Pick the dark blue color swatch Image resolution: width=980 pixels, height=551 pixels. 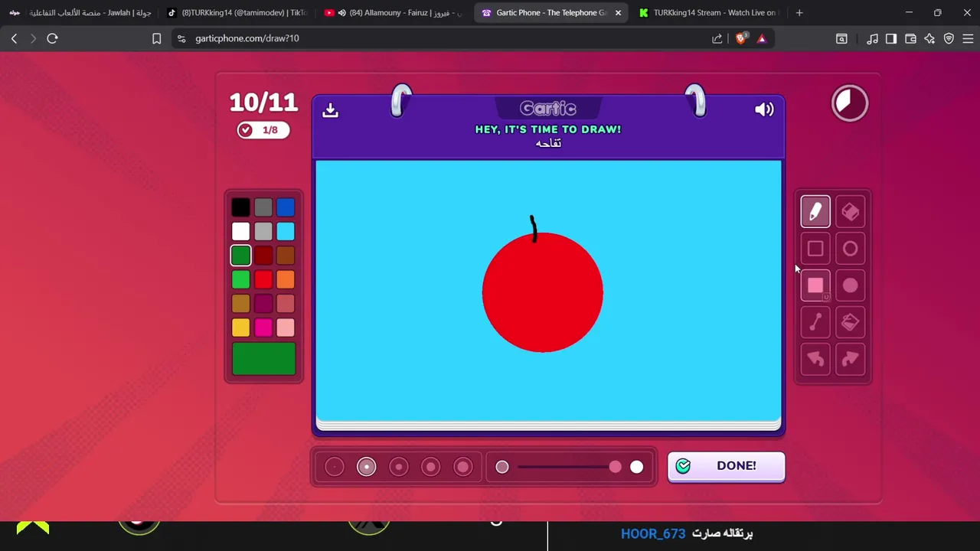(286, 207)
